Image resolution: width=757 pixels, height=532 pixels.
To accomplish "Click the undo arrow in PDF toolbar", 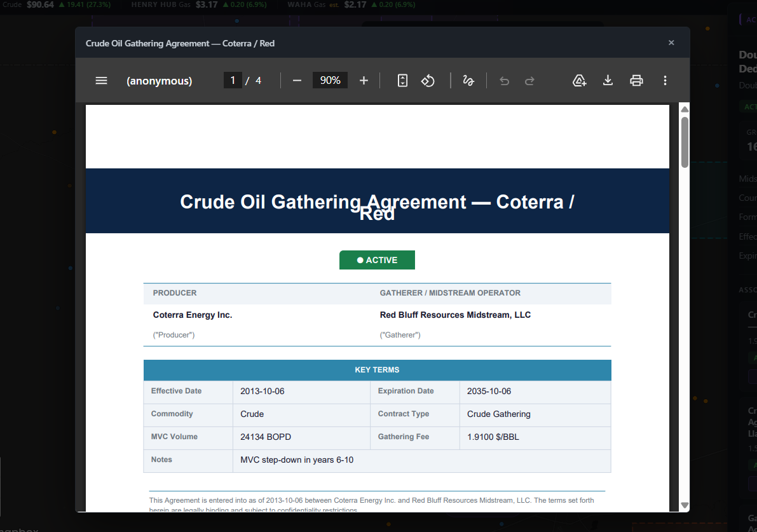I will tap(505, 81).
